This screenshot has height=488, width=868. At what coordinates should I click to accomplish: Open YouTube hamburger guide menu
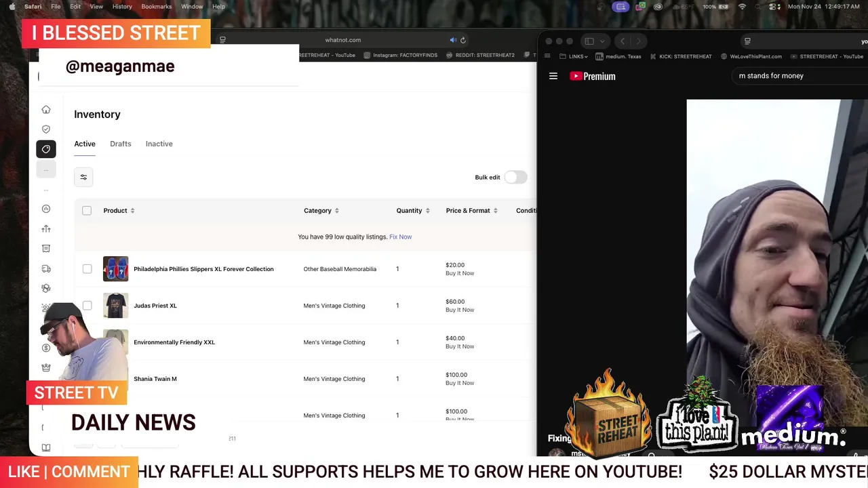coord(553,76)
